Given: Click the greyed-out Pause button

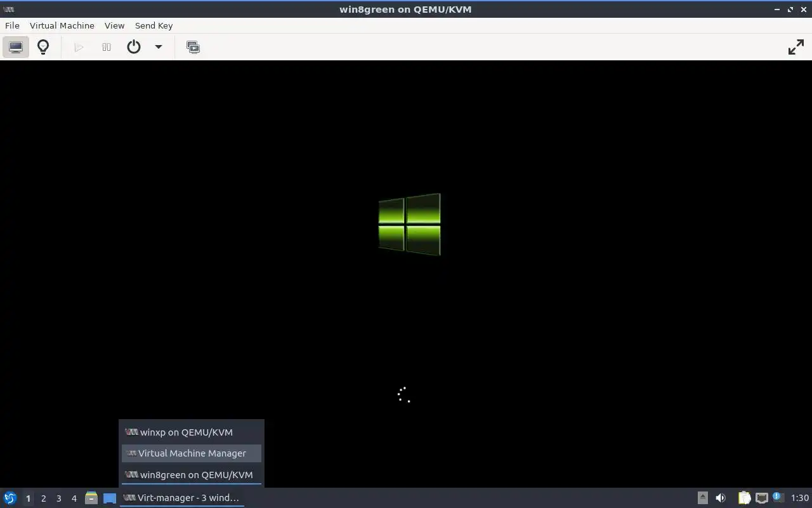Looking at the screenshot, I should 107,47.
